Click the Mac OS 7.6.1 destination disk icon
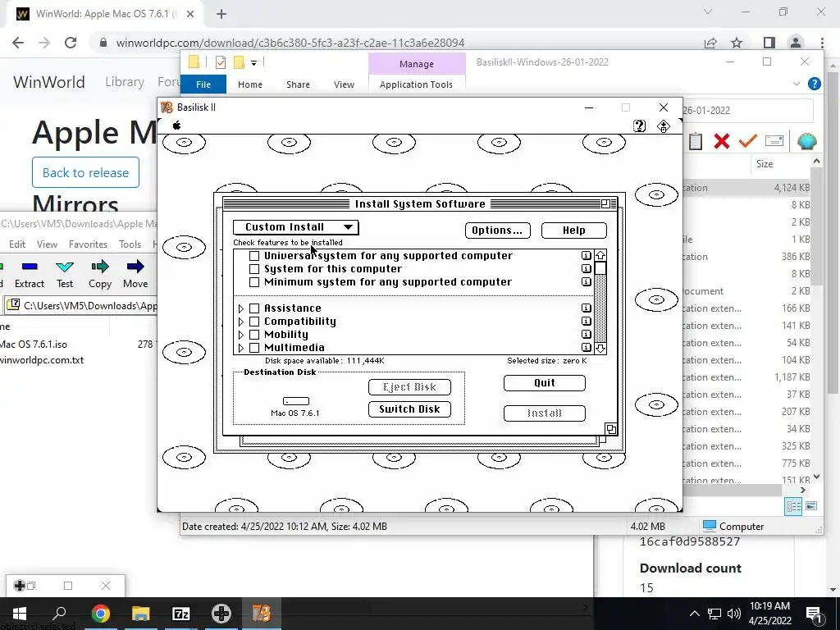Viewport: 840px width, 630px height. point(295,401)
